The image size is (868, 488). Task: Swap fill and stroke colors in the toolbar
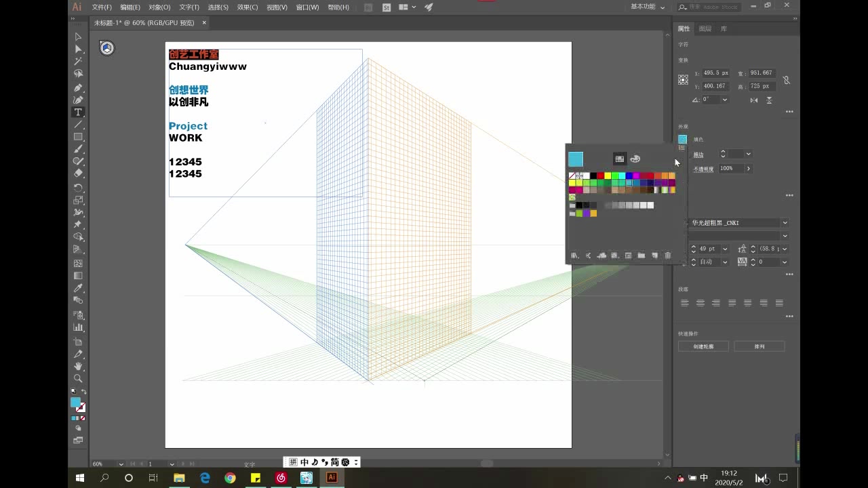click(x=85, y=390)
